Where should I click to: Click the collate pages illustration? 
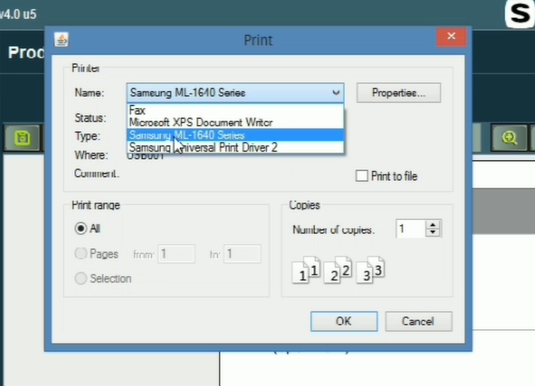tap(338, 270)
